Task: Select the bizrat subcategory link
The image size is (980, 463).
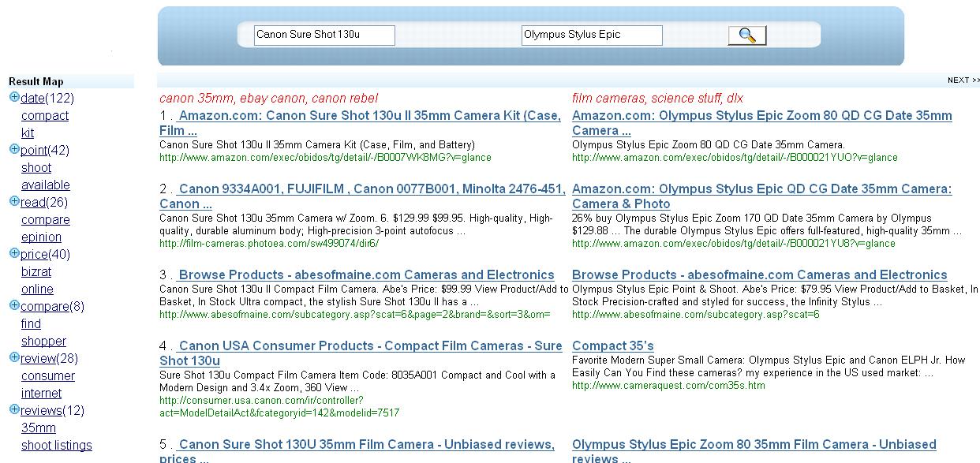Action: [36, 271]
